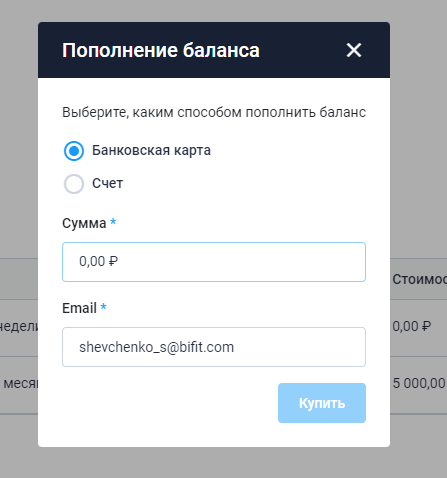The height and width of the screenshot is (478, 447).
Task: Click the Выберите, каким способом instruction text
Action: click(214, 113)
